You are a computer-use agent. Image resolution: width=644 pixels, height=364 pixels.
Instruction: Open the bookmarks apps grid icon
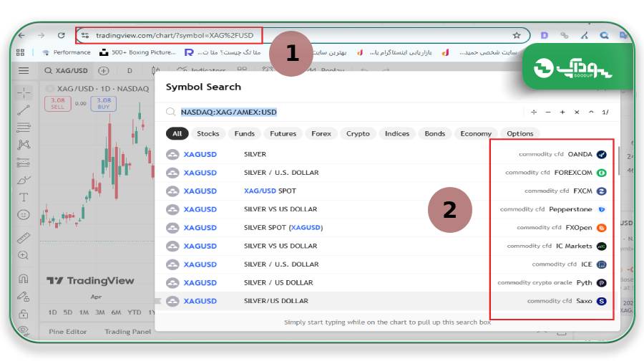click(20, 52)
